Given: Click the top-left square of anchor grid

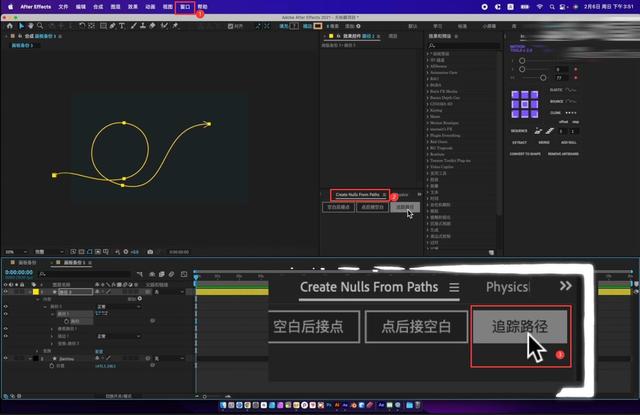Looking at the screenshot, I should coord(515,95).
